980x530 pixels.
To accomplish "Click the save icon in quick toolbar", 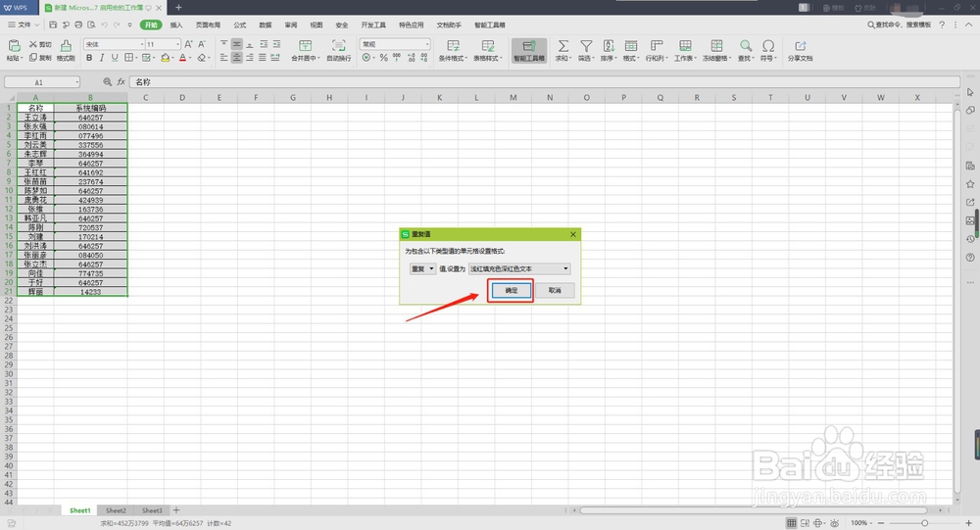I will point(53,25).
